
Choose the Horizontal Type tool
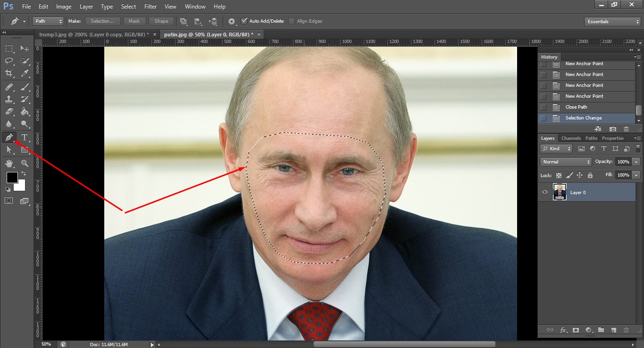coord(25,137)
